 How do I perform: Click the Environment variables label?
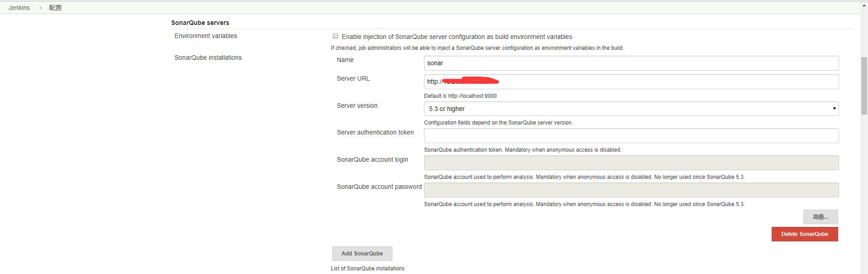205,36
